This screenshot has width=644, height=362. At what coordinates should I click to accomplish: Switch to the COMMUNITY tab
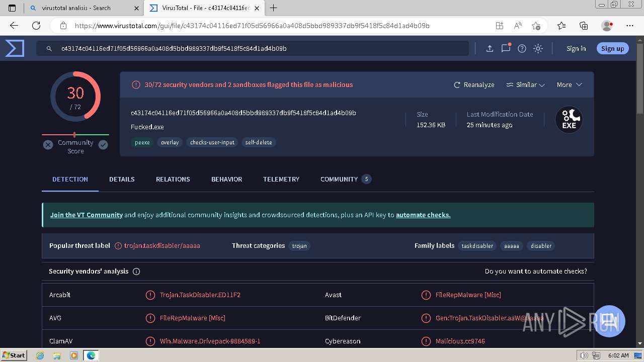pos(346,179)
